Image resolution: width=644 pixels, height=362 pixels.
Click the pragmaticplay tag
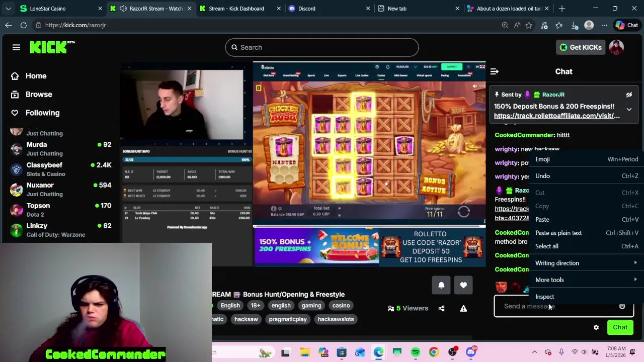[x=288, y=319]
